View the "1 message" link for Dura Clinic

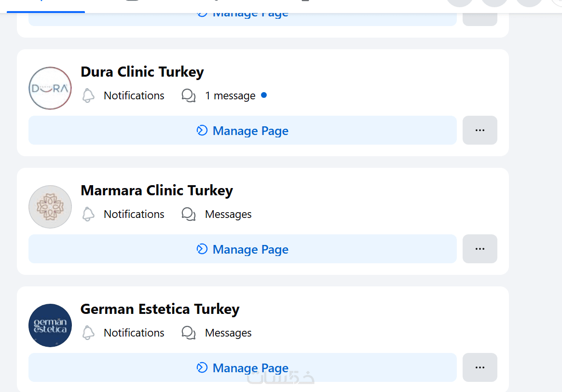(230, 95)
